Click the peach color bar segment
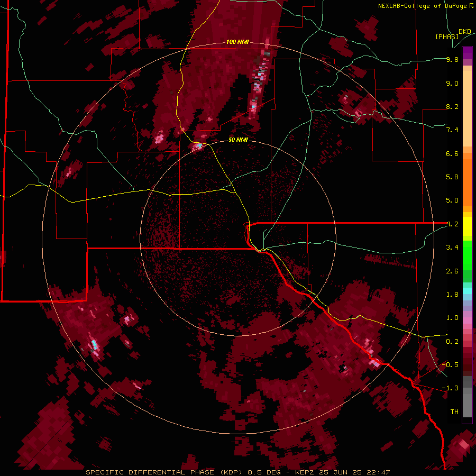This screenshot has height=476, width=476. tap(467, 108)
